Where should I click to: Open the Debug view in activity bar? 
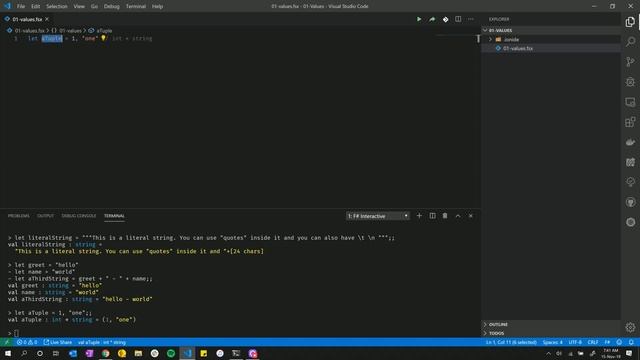click(x=630, y=82)
